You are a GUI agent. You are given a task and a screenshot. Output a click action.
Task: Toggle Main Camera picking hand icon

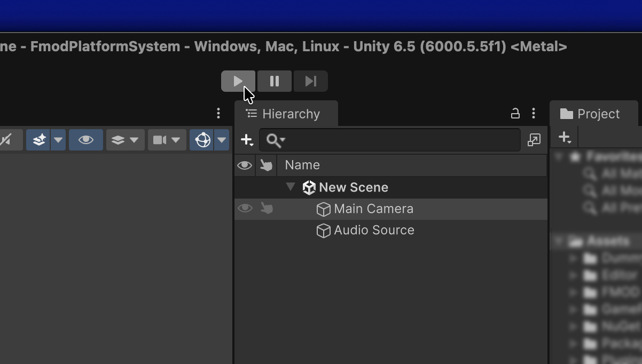(267, 209)
